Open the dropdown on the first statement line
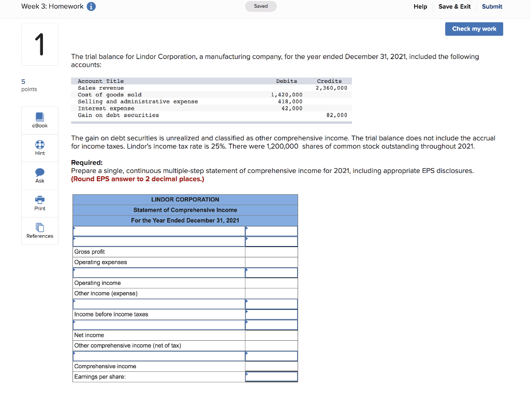This screenshot has height=420, width=530. [158, 230]
